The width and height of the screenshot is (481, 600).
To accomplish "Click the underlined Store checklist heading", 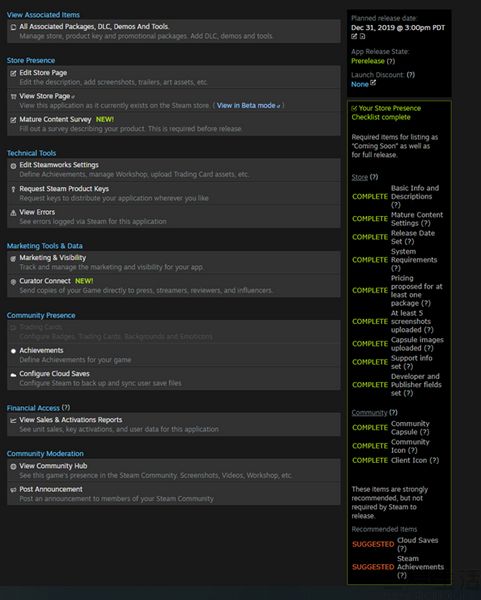I will (x=360, y=177).
